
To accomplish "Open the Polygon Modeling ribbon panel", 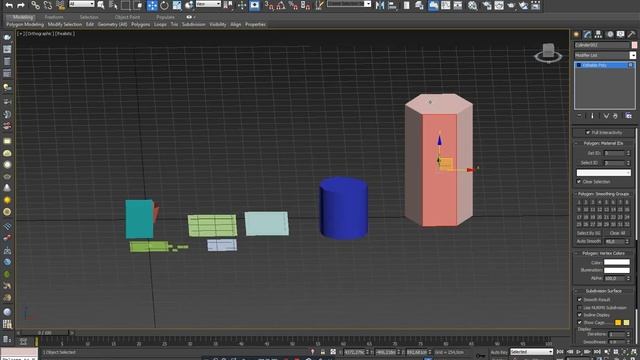I will pyautogui.click(x=25, y=24).
